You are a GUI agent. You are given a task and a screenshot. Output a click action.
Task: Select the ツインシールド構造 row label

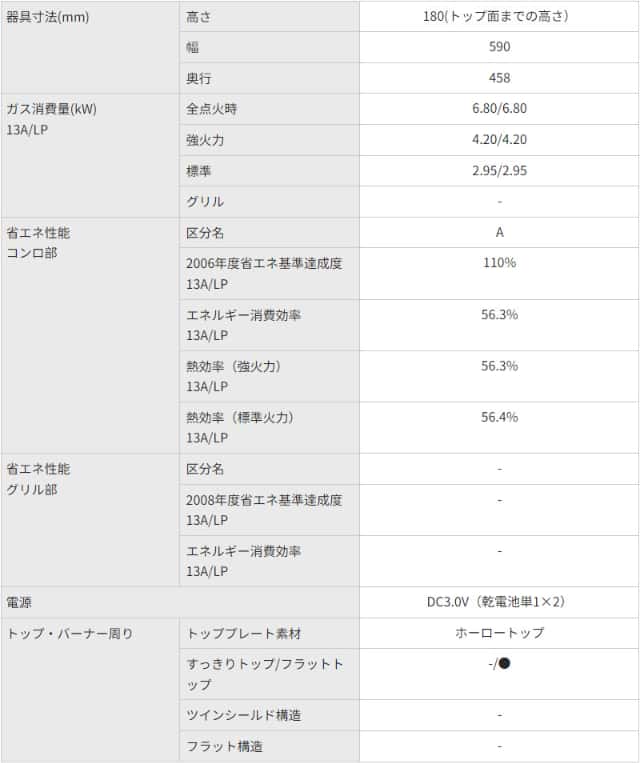pos(244,715)
